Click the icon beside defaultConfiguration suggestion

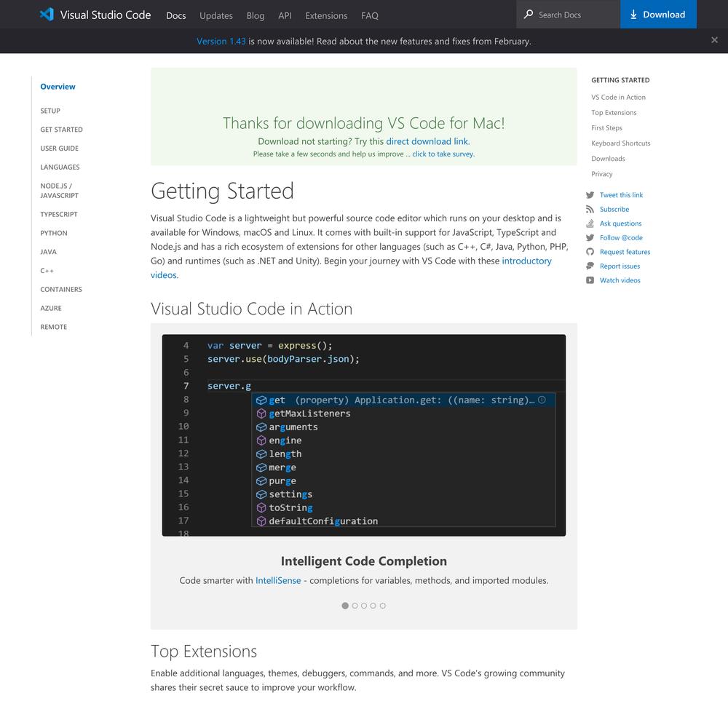click(x=261, y=521)
